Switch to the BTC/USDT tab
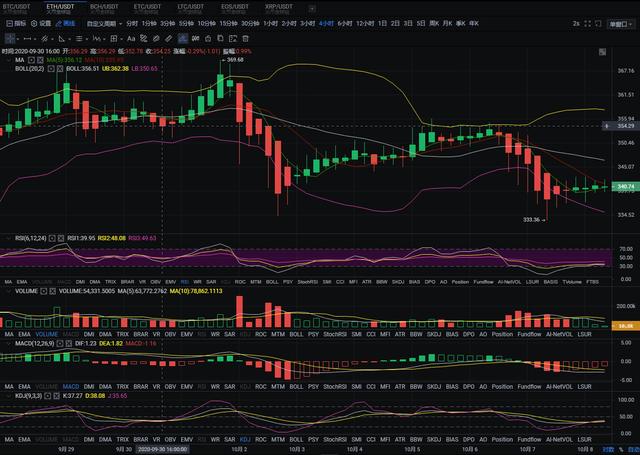 tap(17, 8)
